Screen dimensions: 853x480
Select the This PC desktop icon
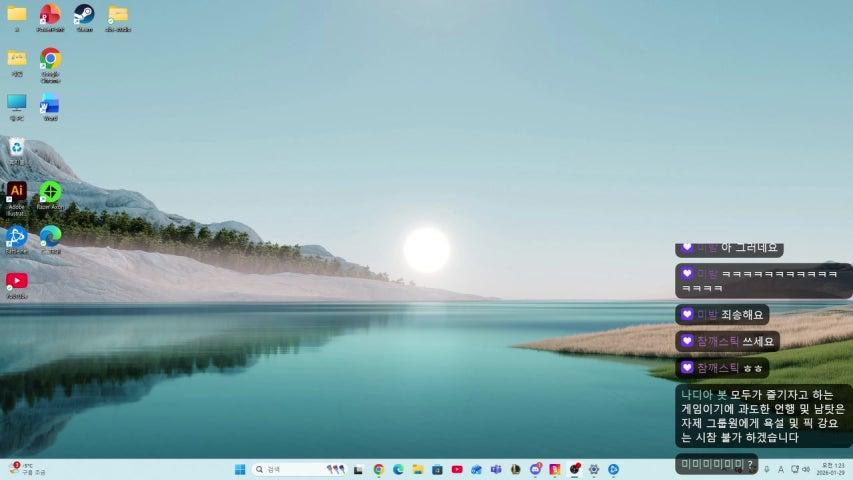tap(17, 104)
